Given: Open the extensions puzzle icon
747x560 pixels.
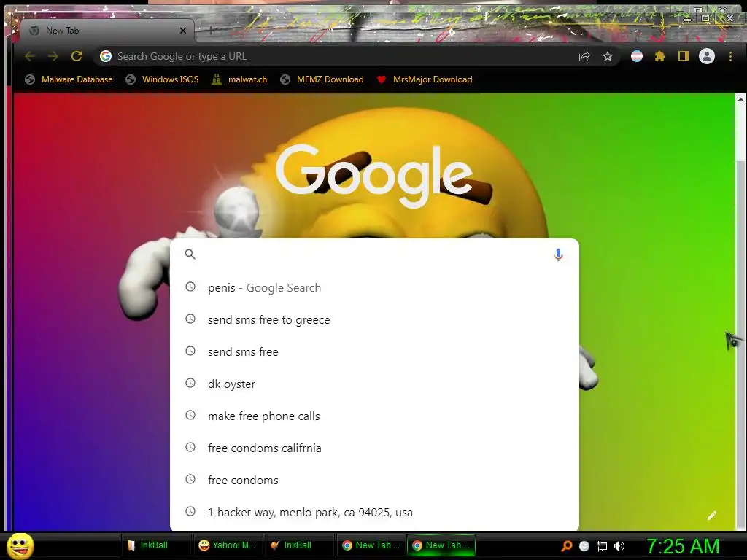Looking at the screenshot, I should [x=659, y=57].
